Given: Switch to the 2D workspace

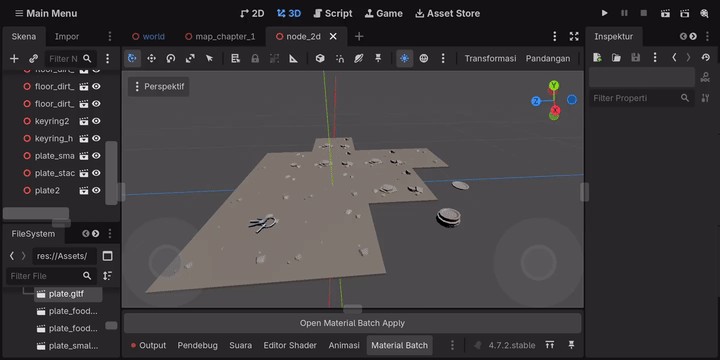Looking at the screenshot, I should 252,13.
